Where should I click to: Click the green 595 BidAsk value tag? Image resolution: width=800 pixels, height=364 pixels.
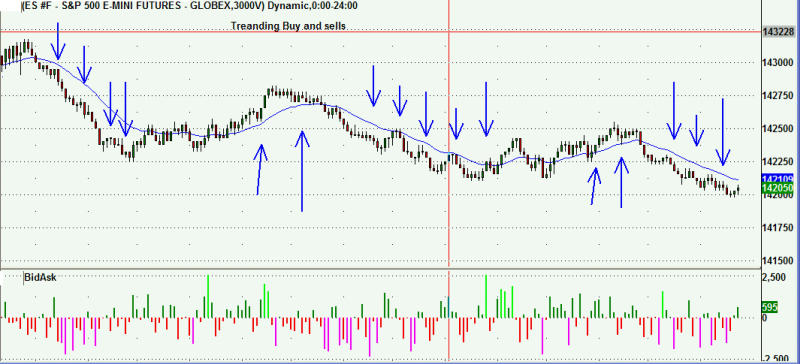[769, 308]
